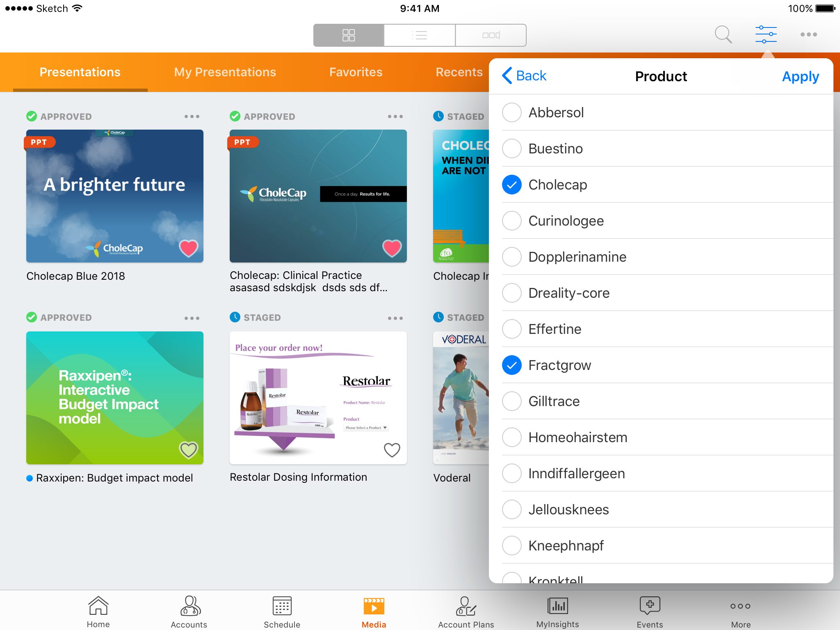Open options menu for Cholecap Blue 2018
This screenshot has width=840, height=630.
192,116
